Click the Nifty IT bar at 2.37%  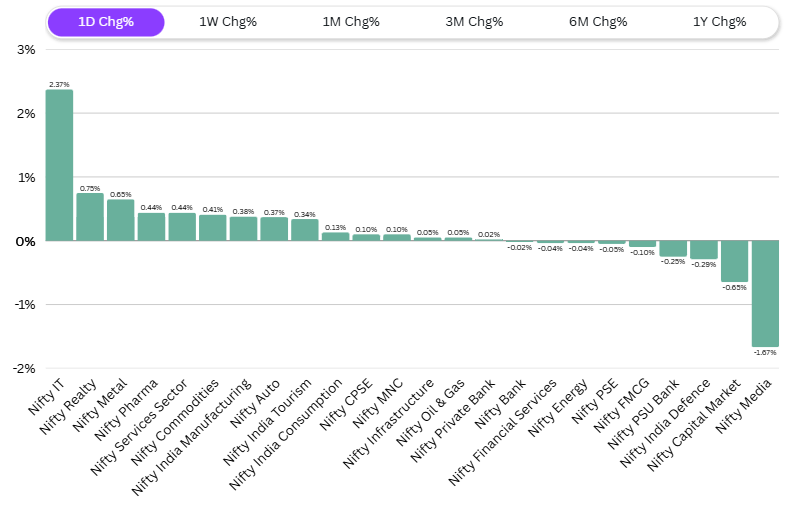[x=59, y=165]
